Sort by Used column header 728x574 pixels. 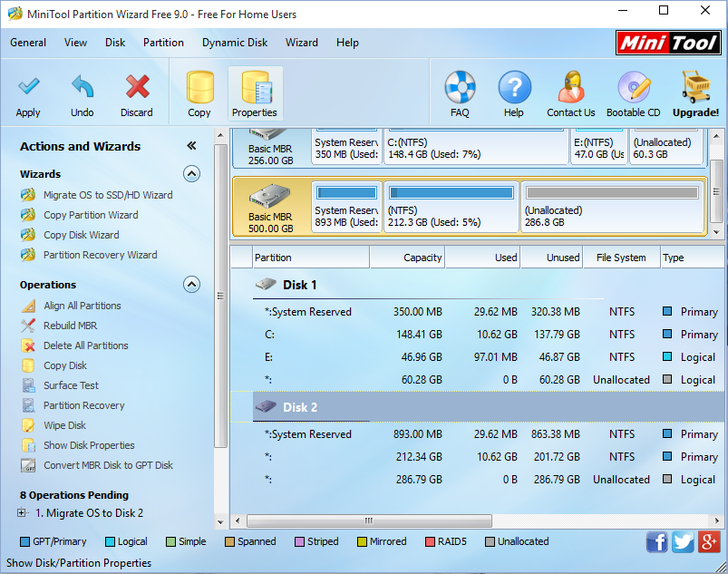pos(483,258)
